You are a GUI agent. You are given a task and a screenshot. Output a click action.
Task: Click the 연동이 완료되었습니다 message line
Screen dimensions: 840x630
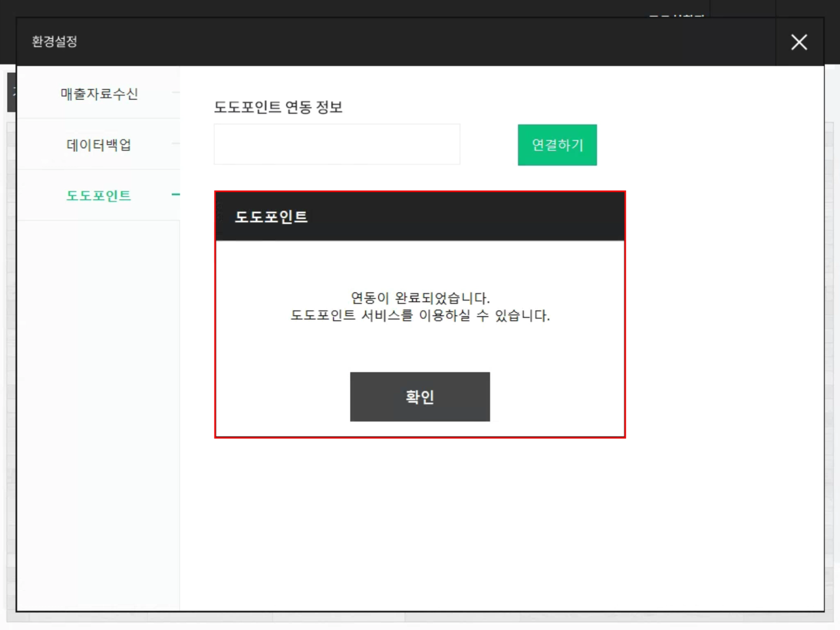[420, 298]
